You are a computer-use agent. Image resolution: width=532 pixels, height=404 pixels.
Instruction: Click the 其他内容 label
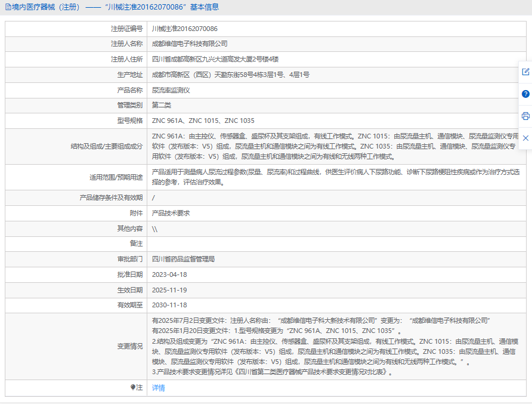pyautogui.click(x=130, y=229)
